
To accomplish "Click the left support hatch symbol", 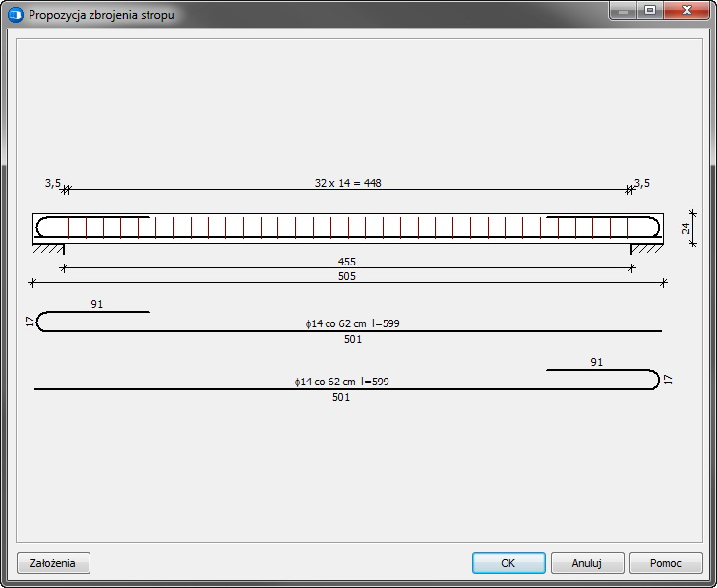I will coord(49,249).
